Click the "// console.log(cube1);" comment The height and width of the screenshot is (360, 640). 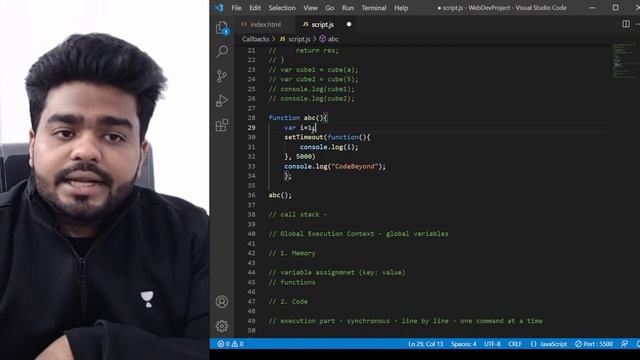point(311,89)
